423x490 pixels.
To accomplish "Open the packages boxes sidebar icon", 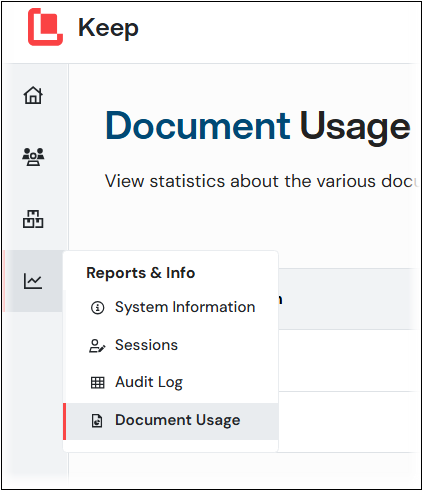I will tap(33, 219).
